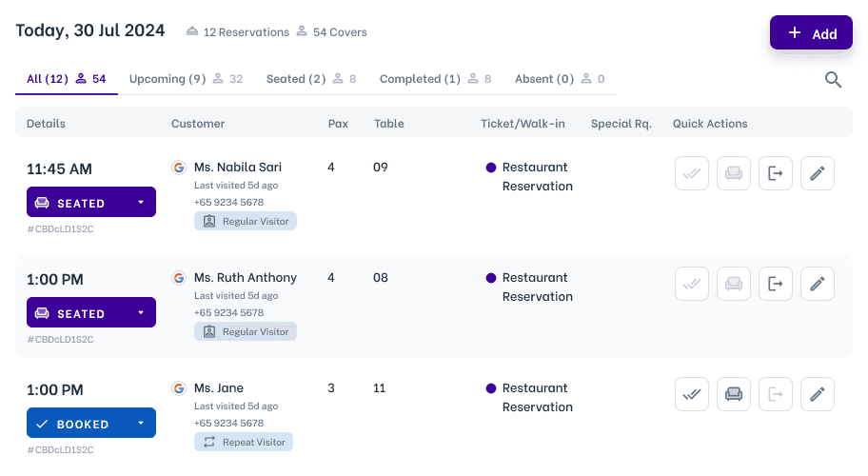Viewport: 868px width, 476px height.
Task: Click the 1:00 PM time for Ms. Ruth Anthony
Action: click(55, 280)
